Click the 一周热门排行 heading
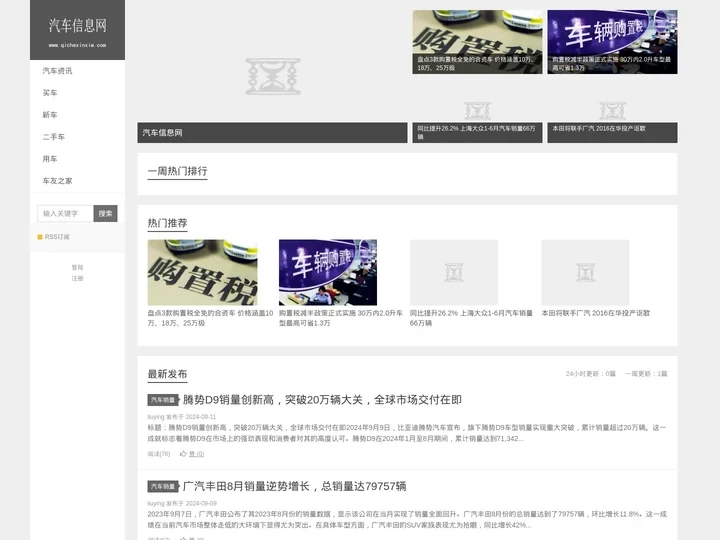 click(x=177, y=171)
